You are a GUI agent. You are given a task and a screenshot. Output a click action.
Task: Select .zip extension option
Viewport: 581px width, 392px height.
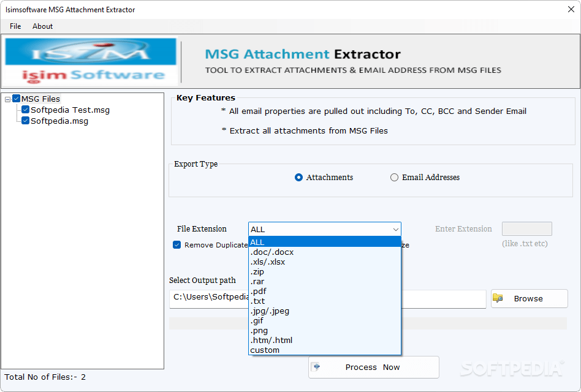[x=325, y=272]
